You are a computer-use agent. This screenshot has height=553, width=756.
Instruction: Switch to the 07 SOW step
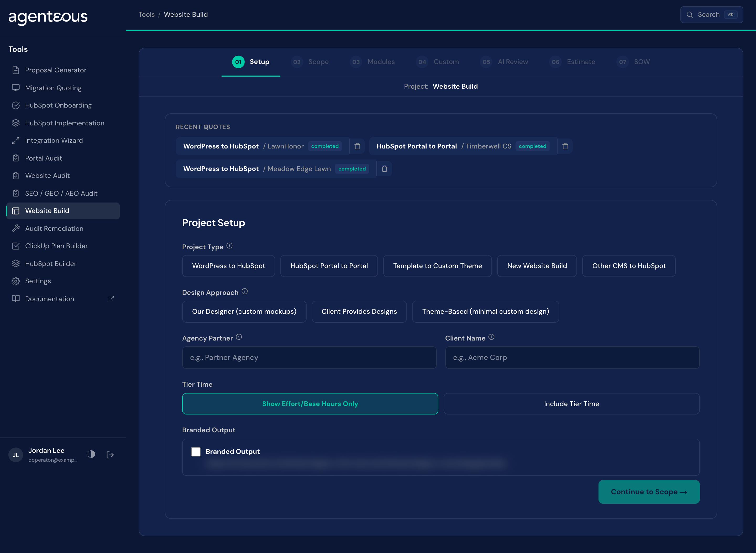(633, 62)
